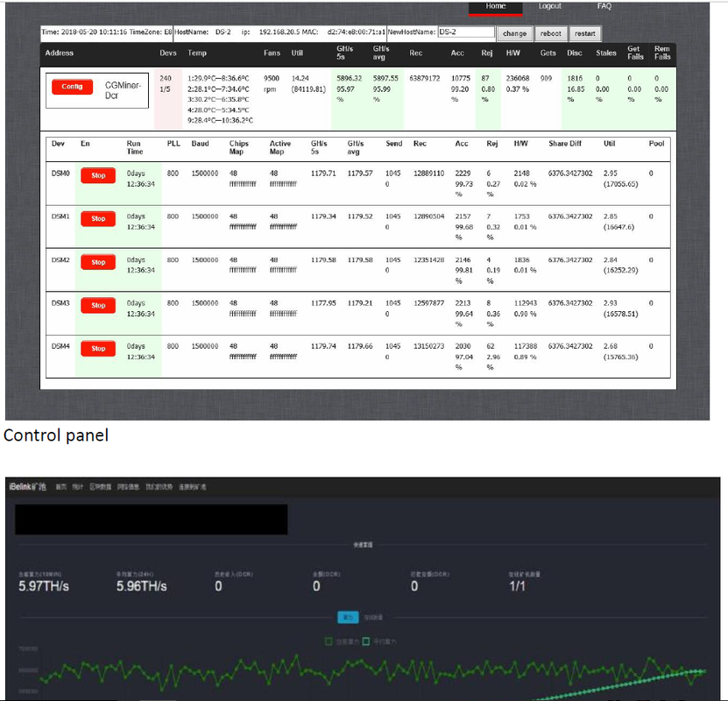Click the blue hashrate chart tab button
The image size is (728, 701).
[x=348, y=617]
